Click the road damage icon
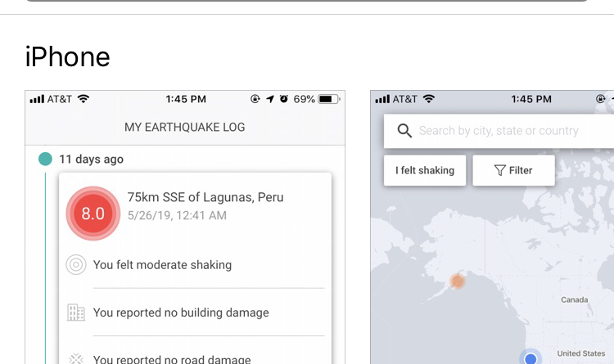This screenshot has width=614, height=364. [x=76, y=358]
